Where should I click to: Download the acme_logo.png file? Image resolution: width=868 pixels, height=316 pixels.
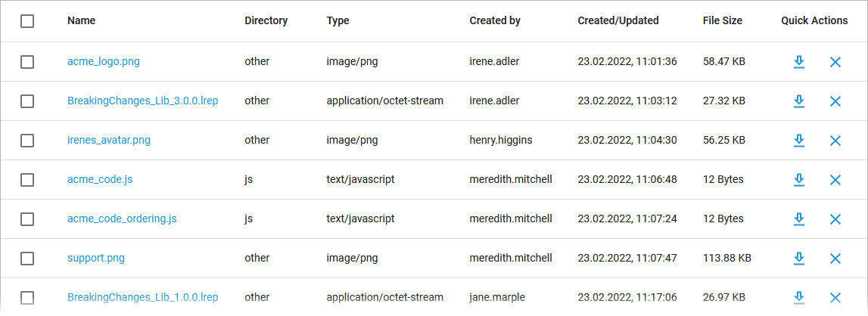[798, 62]
